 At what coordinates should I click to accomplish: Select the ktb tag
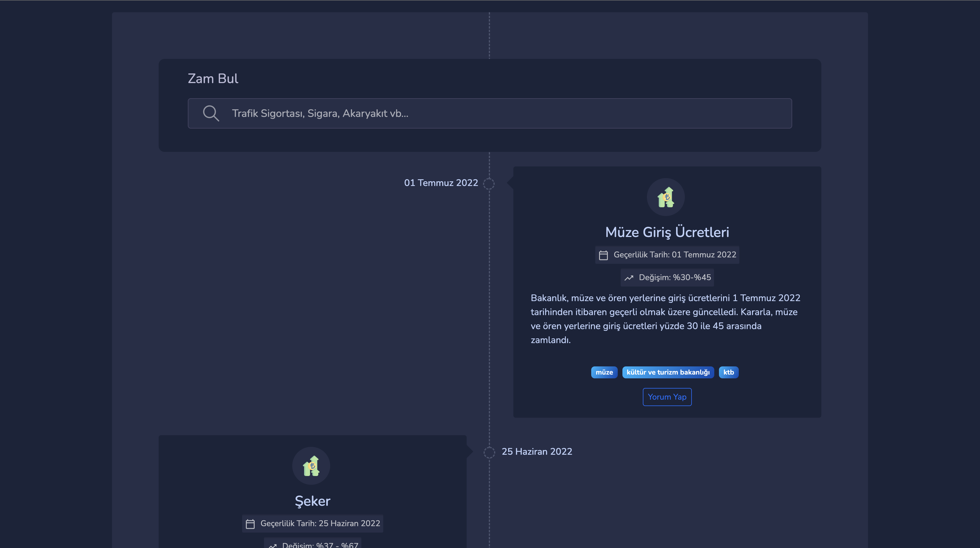[x=729, y=372]
